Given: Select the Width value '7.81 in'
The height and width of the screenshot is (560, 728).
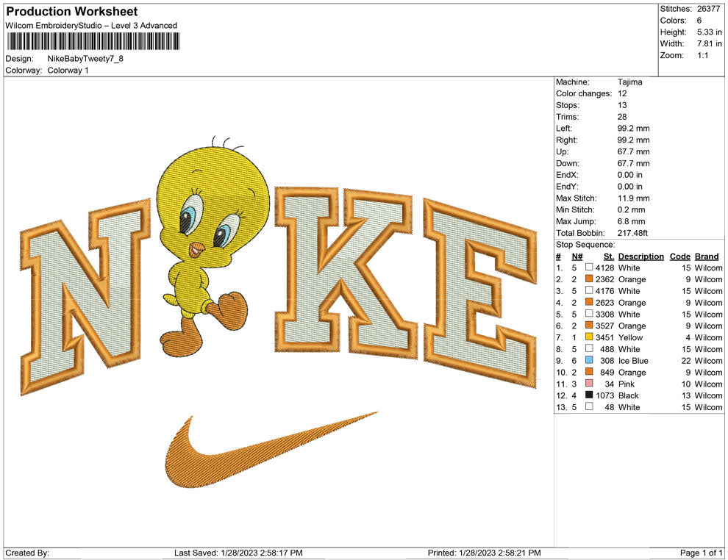Looking at the screenshot, I should tap(710, 43).
